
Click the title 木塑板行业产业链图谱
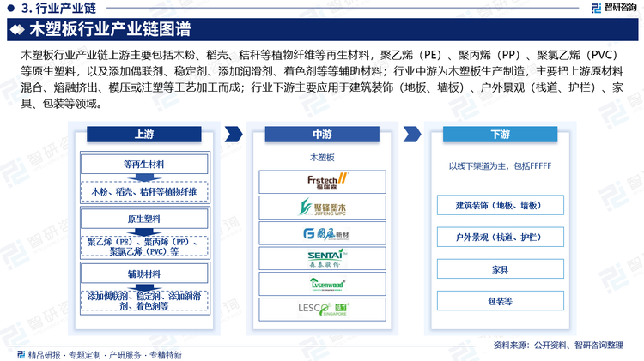(110, 29)
